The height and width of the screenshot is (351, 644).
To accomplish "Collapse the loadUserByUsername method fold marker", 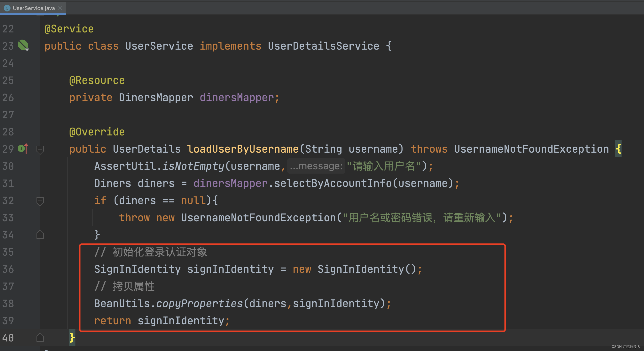I will pos(40,149).
